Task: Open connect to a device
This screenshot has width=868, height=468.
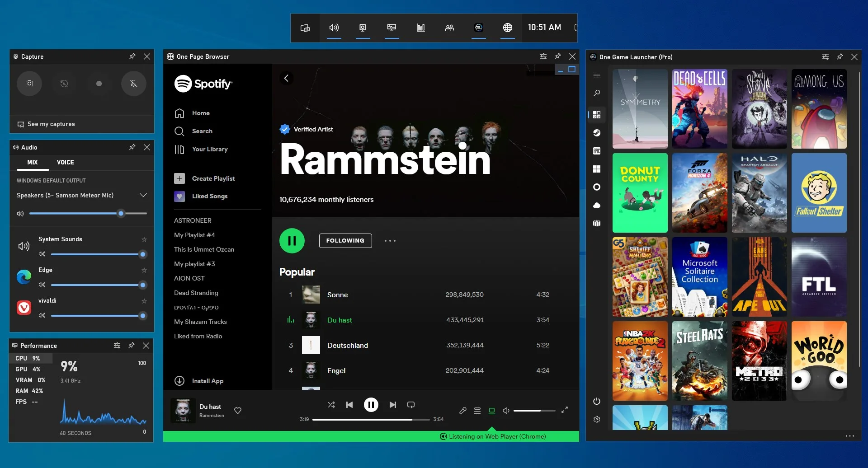Action: (x=492, y=411)
